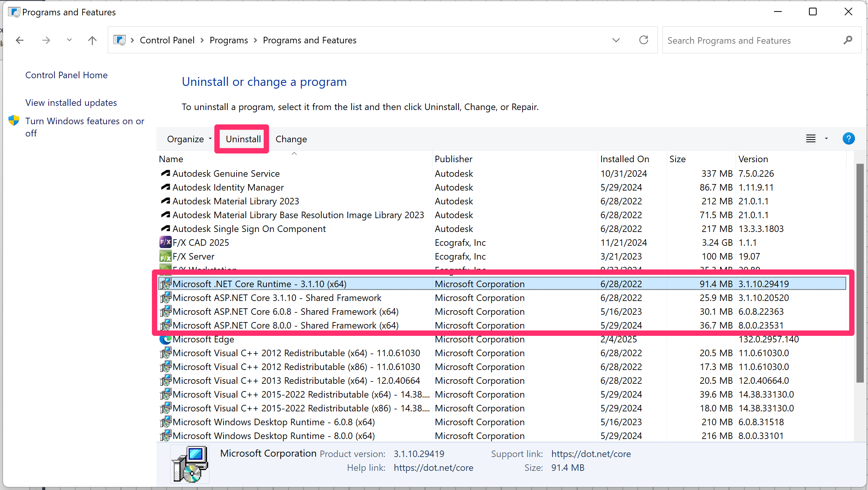
Task: Open Control Panel Home link
Action: 66,75
